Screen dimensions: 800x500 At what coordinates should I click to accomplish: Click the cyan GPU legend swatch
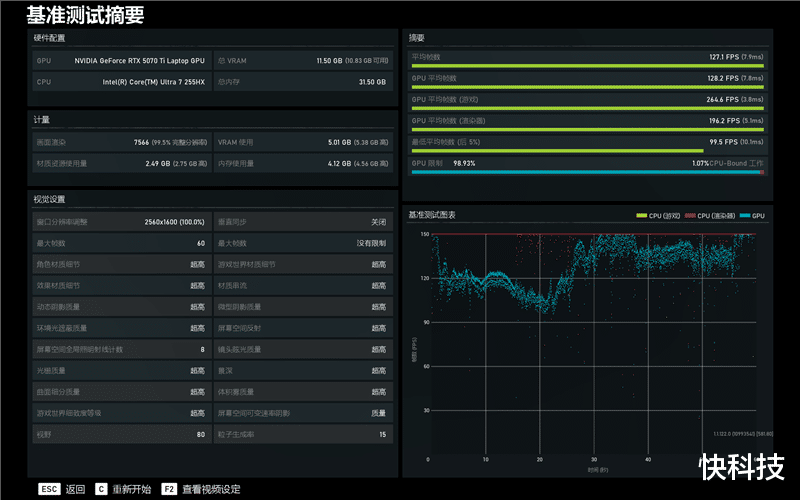pyautogui.click(x=745, y=215)
